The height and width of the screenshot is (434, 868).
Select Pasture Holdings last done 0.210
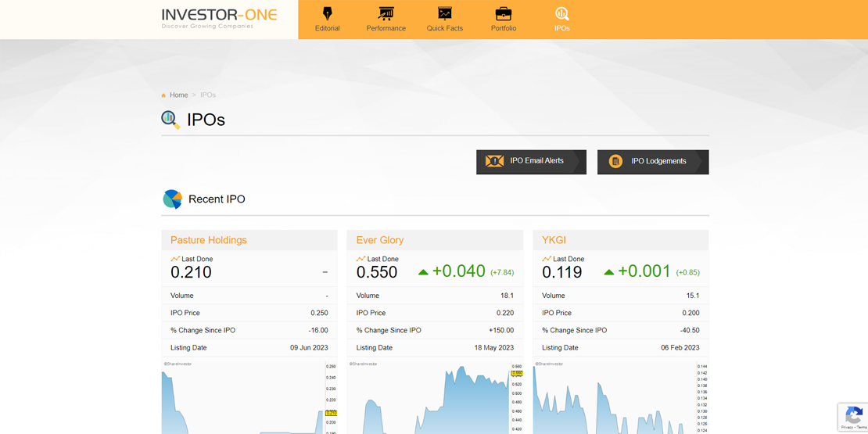pos(191,272)
